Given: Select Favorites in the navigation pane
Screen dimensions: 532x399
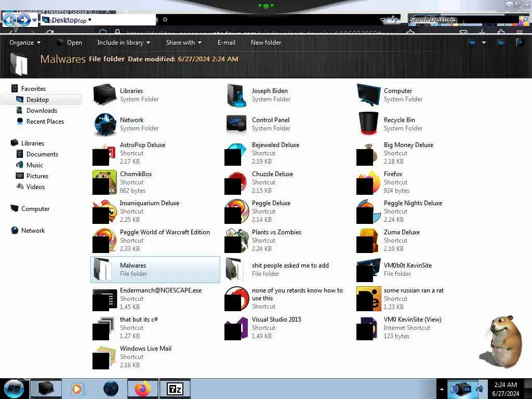Looking at the screenshot, I should 33,88.
